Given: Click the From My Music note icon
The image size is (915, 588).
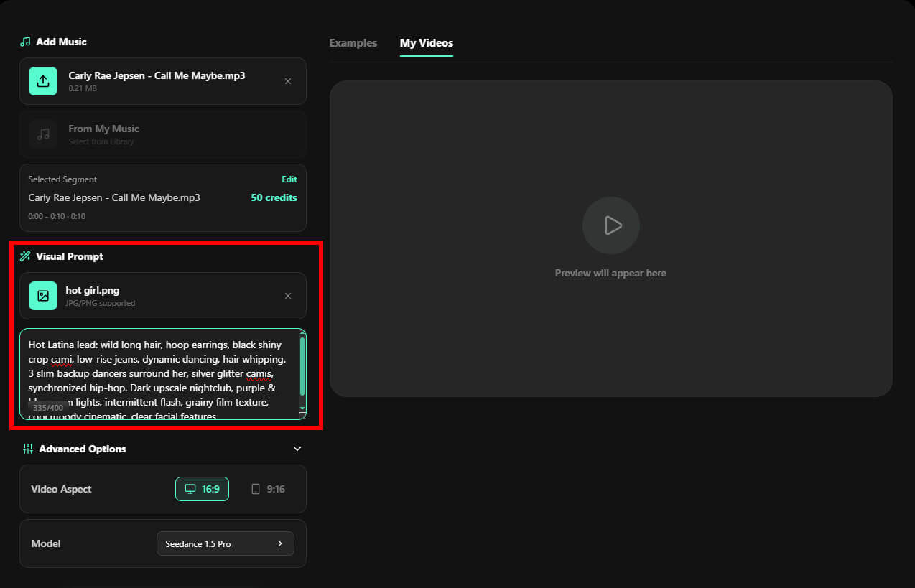Looking at the screenshot, I should pos(43,134).
